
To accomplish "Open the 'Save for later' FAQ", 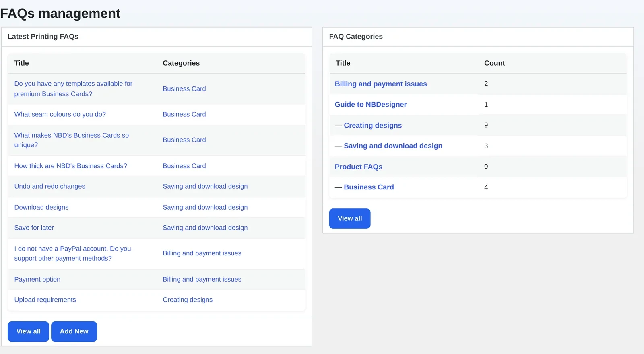I will click(34, 228).
